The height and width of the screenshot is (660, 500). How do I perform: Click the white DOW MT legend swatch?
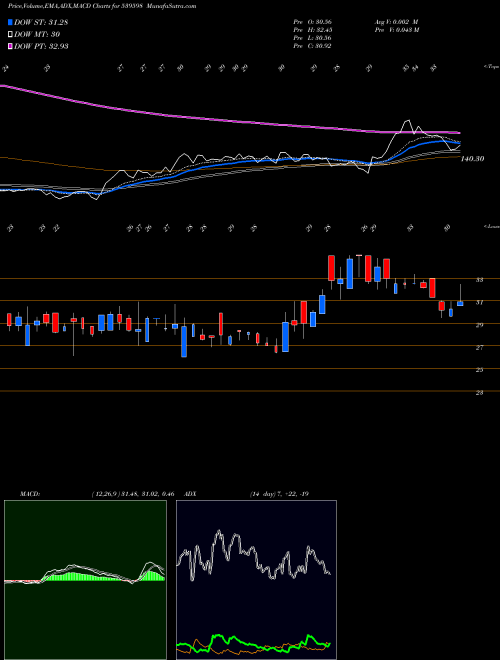coord(11,35)
